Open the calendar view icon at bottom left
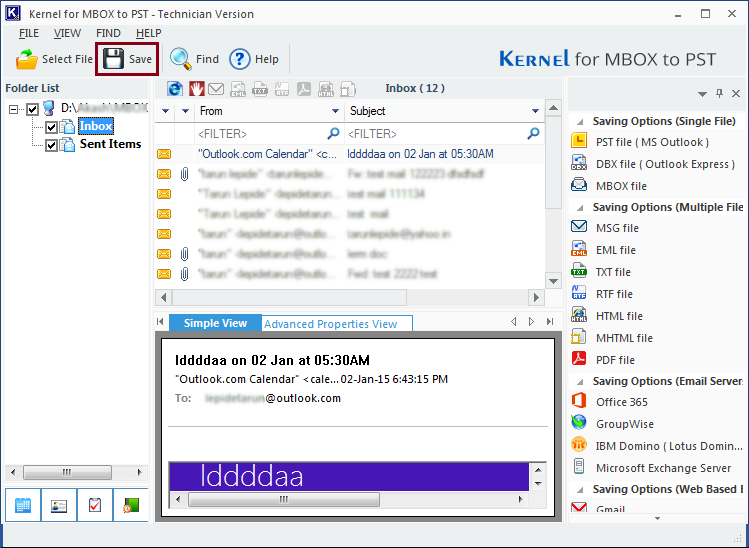Viewport: 749px width, 548px height. tap(22, 505)
